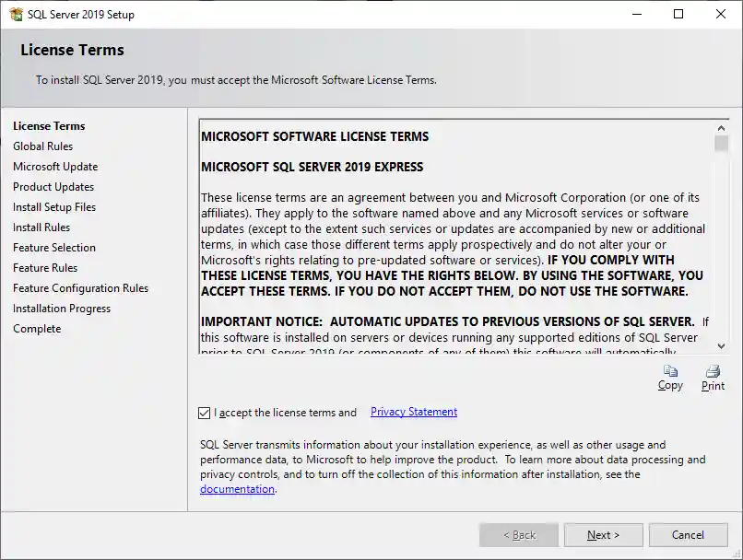
Task: Open the Product Updates step
Action: coord(52,186)
